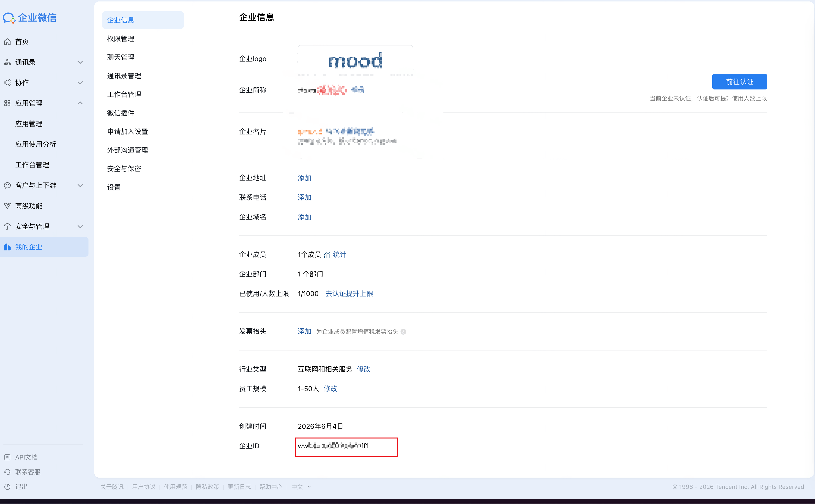Collapse the 应用管理 chevron
The image size is (815, 504).
click(80, 103)
